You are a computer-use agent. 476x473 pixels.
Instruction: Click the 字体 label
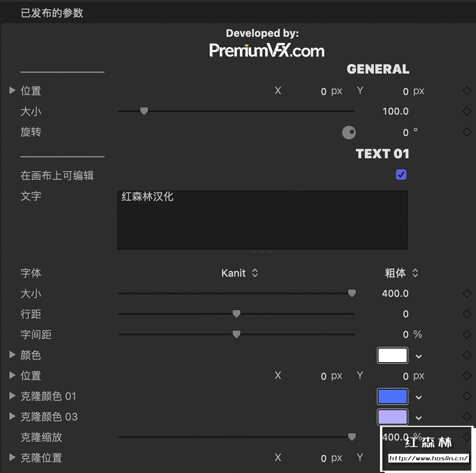[30, 273]
